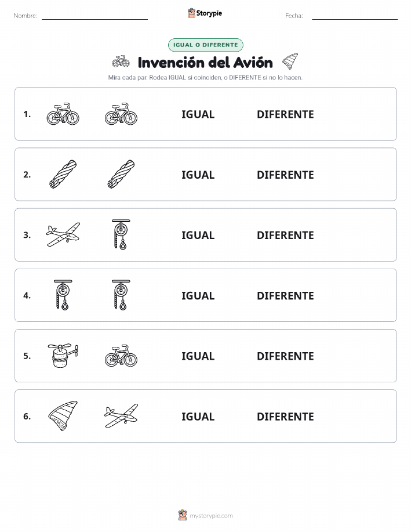Click the second rope icon in row 2
The width and height of the screenshot is (411, 532).
coord(121,174)
